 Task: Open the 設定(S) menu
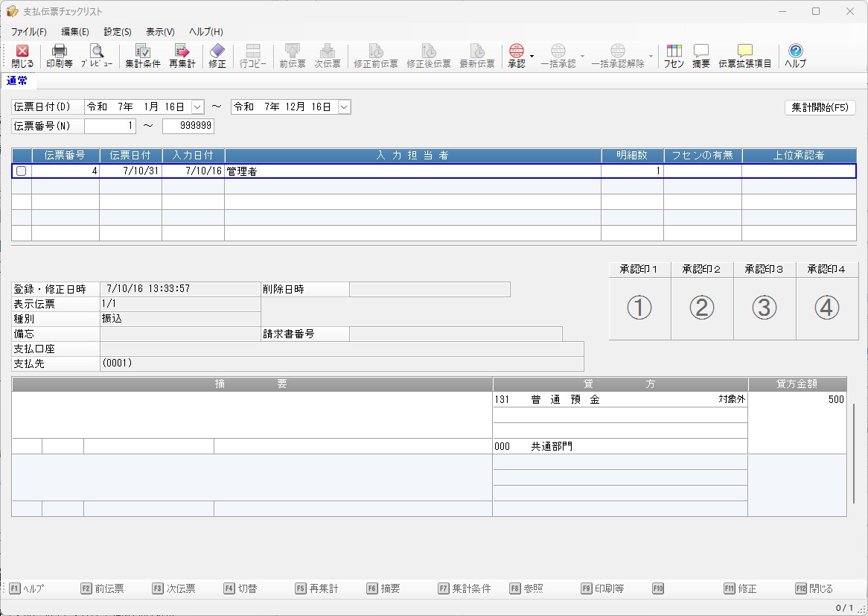[x=118, y=32]
